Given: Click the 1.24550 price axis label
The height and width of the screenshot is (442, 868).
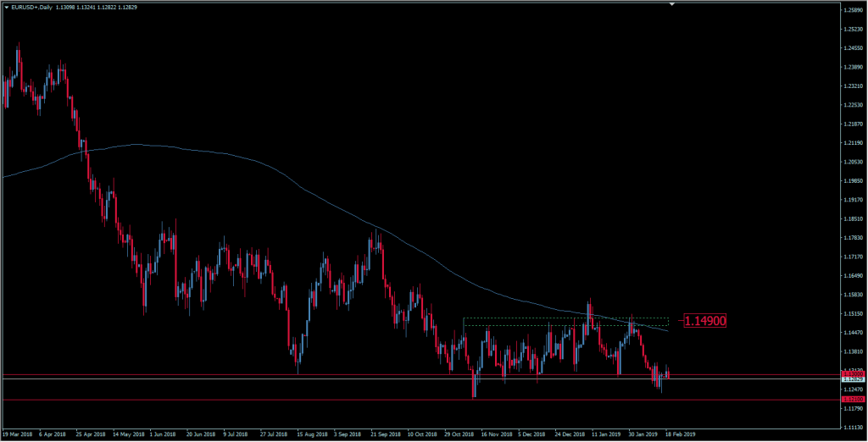Looking at the screenshot, I should pos(854,48).
